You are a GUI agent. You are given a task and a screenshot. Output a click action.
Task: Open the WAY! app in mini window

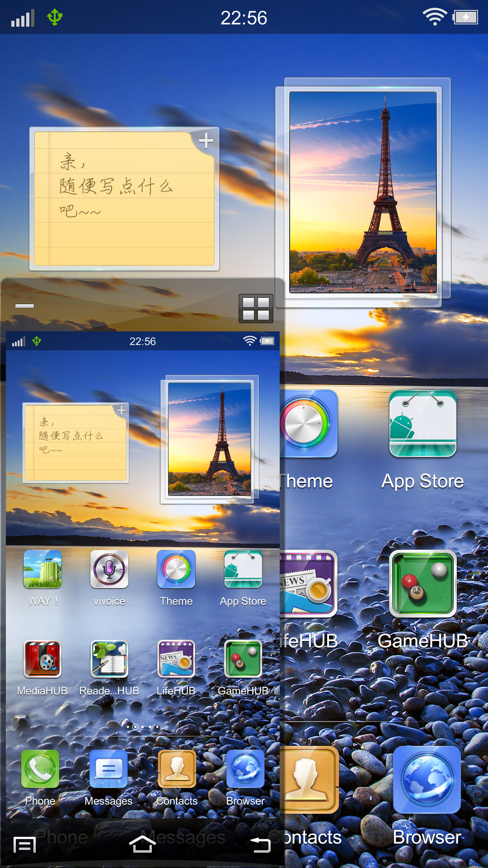pos(42,569)
